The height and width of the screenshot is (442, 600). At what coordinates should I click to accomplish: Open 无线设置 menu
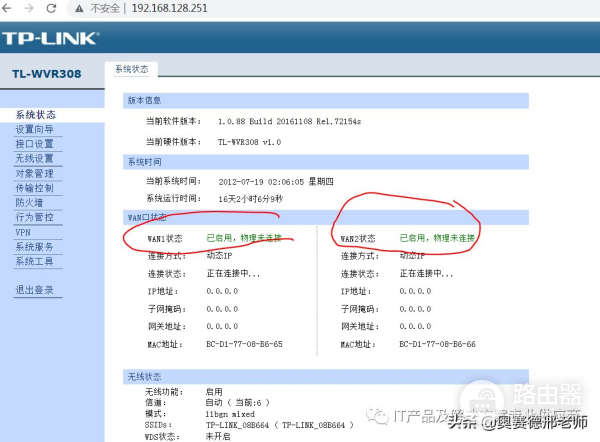(x=34, y=158)
